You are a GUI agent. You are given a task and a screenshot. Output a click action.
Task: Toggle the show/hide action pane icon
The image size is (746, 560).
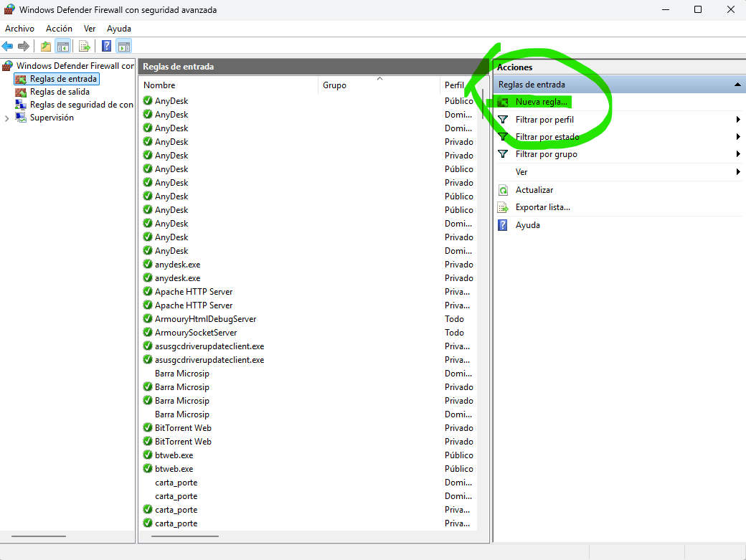click(124, 46)
